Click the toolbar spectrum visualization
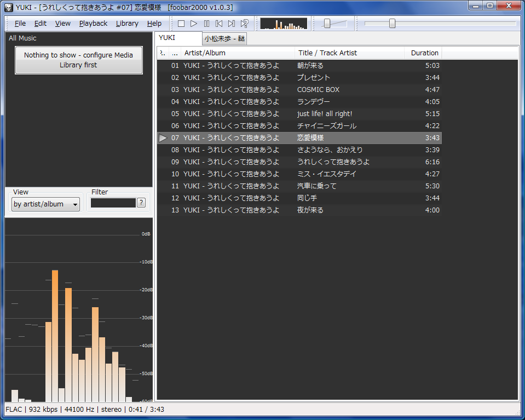 [x=284, y=24]
